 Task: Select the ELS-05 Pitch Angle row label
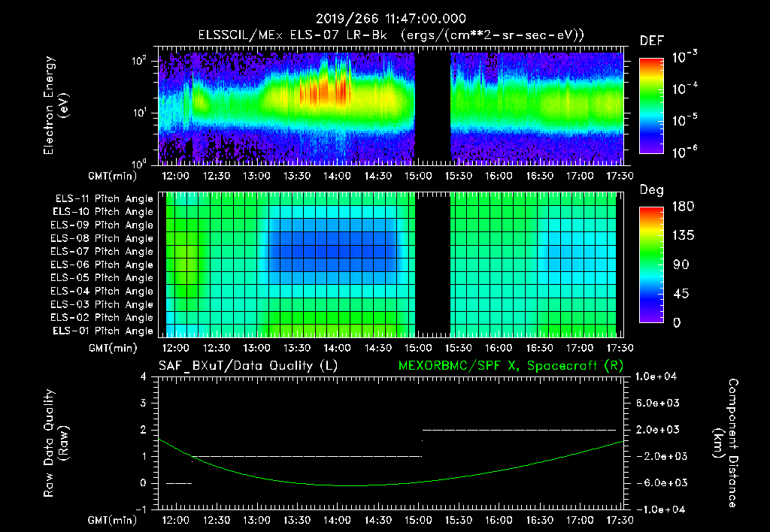click(x=102, y=278)
